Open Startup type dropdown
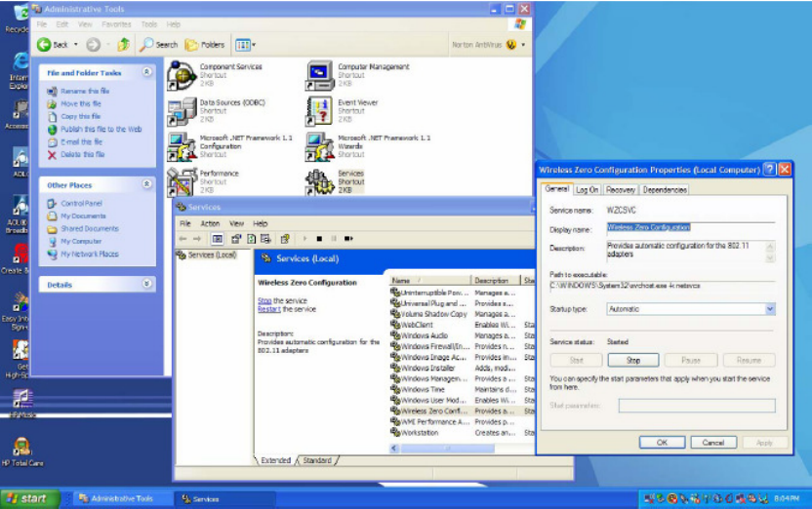Image resolution: width=812 pixels, height=509 pixels. 770,309
